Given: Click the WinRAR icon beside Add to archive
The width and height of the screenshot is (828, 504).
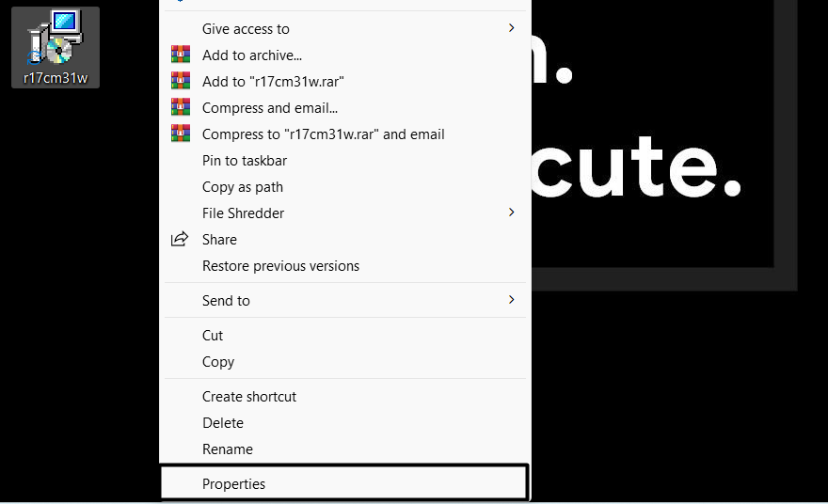Looking at the screenshot, I should pyautogui.click(x=180, y=55).
